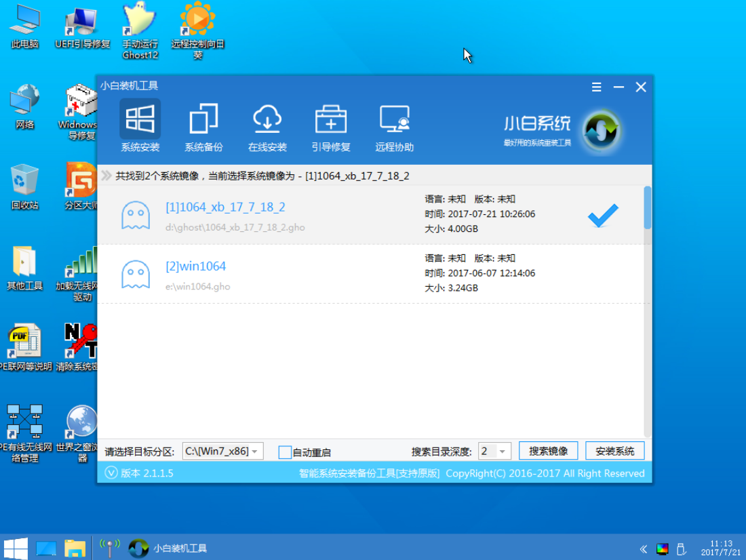The height and width of the screenshot is (560, 746).
Task: Click the 安装系统 button
Action: 614,451
